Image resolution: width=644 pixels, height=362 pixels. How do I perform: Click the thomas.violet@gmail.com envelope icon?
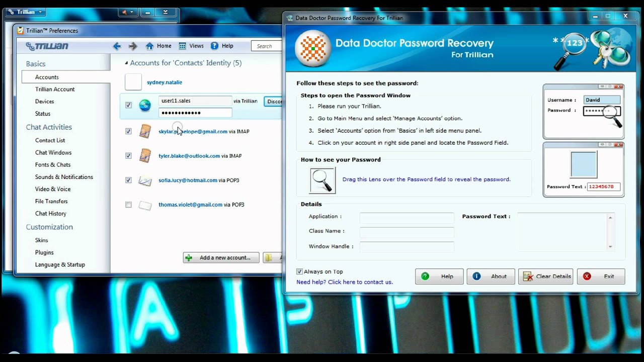click(x=145, y=205)
